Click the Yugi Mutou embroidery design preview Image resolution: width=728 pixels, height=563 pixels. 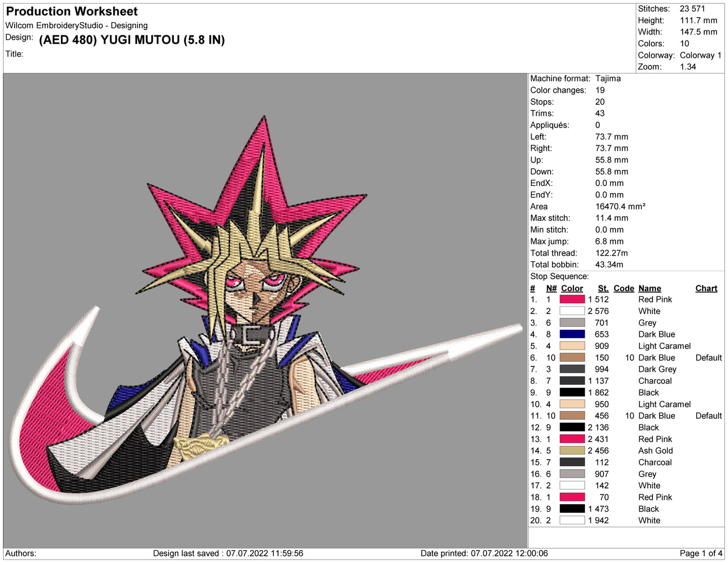click(x=266, y=310)
